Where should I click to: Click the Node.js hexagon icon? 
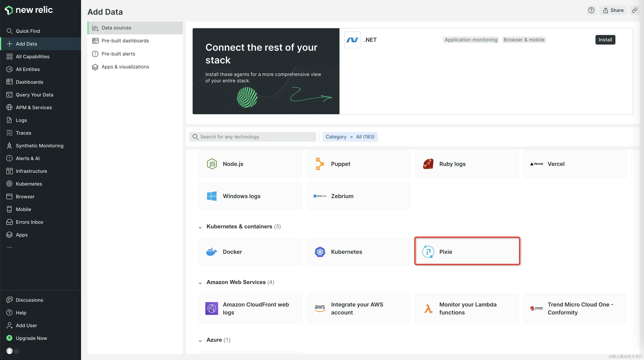point(212,164)
